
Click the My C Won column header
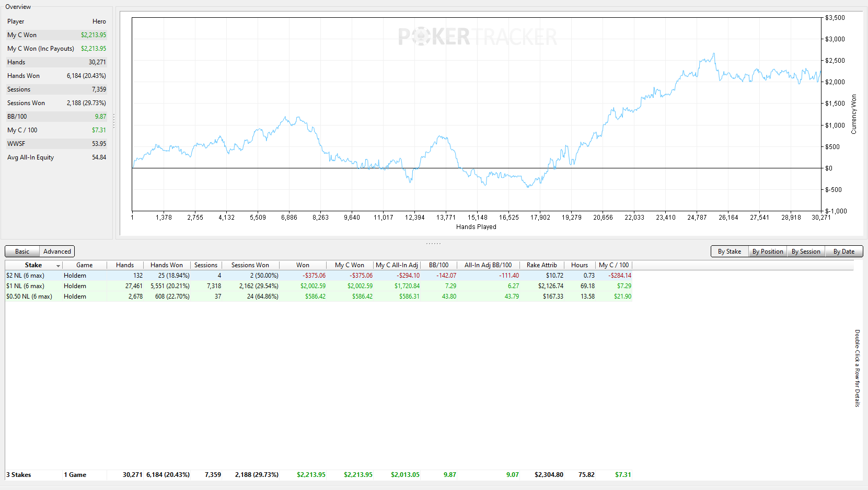pyautogui.click(x=350, y=265)
